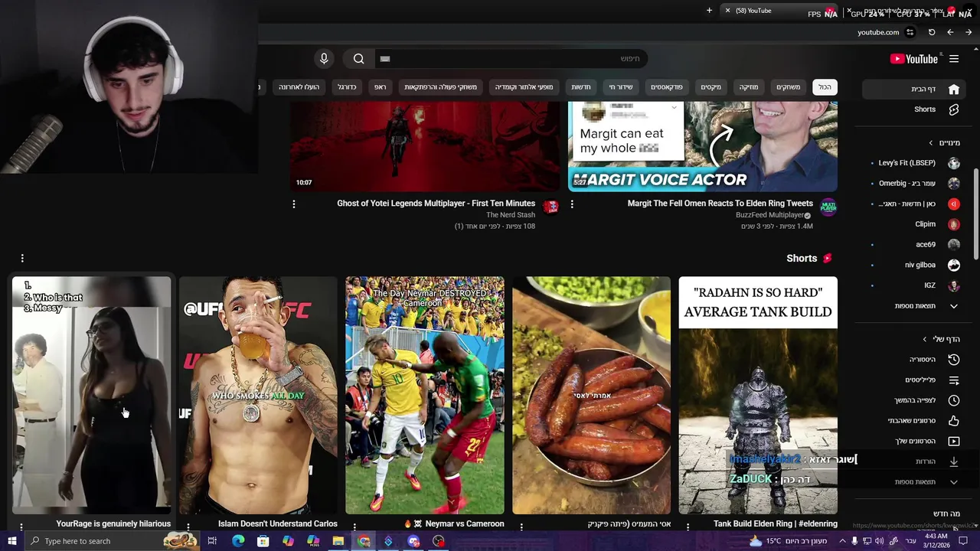This screenshot has height=551, width=980.
Task: Click the magnifier search button
Action: (x=358, y=59)
